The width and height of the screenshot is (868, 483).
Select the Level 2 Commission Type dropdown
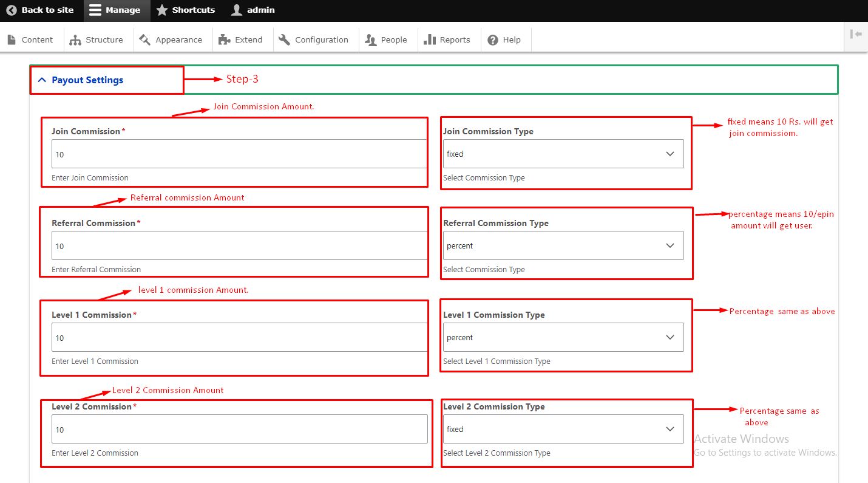[x=563, y=430]
